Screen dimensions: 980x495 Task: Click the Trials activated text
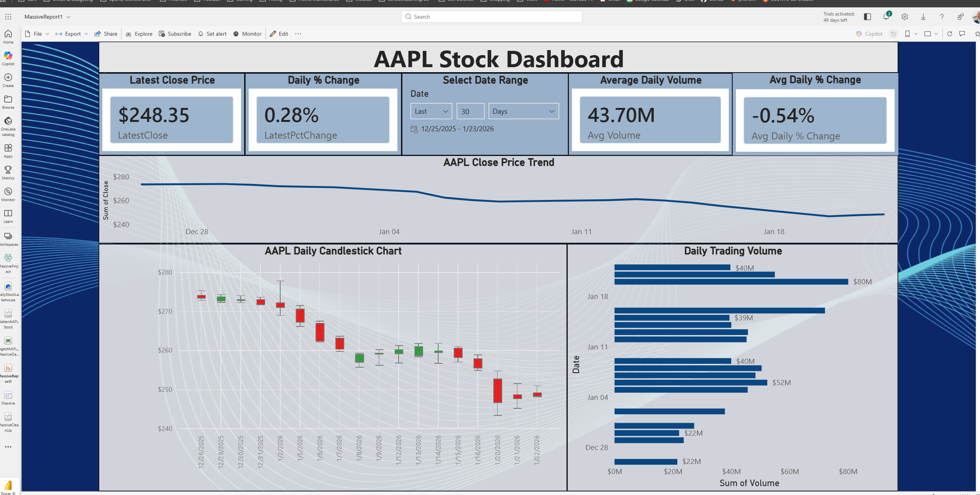839,17
